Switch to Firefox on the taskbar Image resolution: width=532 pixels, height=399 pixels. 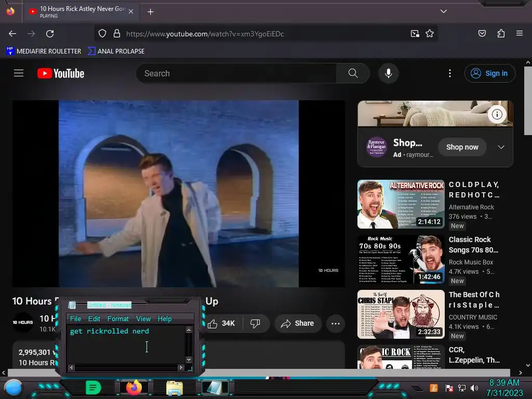[x=134, y=388]
